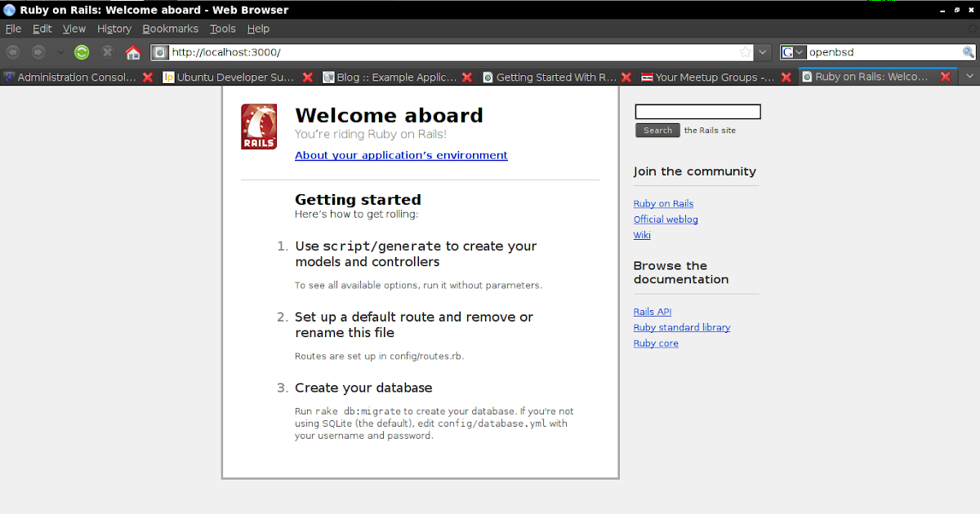Viewport: 980px width, 514px height.
Task: Bookmark page with the star icon
Action: [x=745, y=52]
